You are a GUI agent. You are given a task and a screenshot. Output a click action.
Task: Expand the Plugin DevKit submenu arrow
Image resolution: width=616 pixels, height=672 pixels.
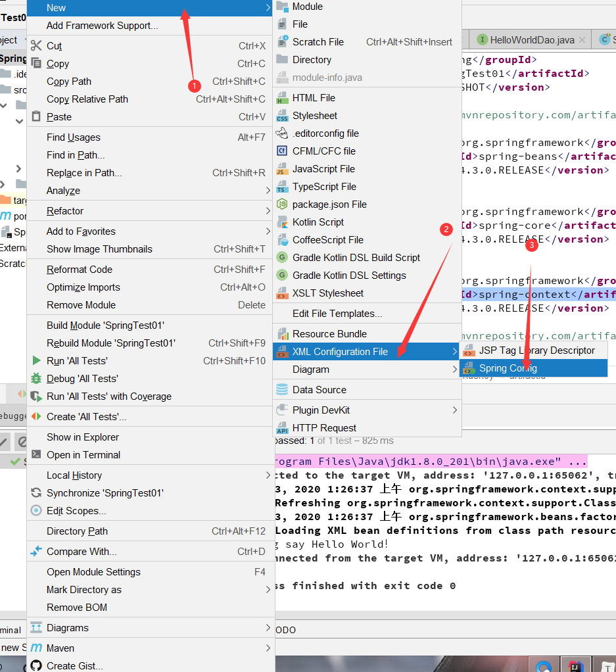click(x=454, y=410)
